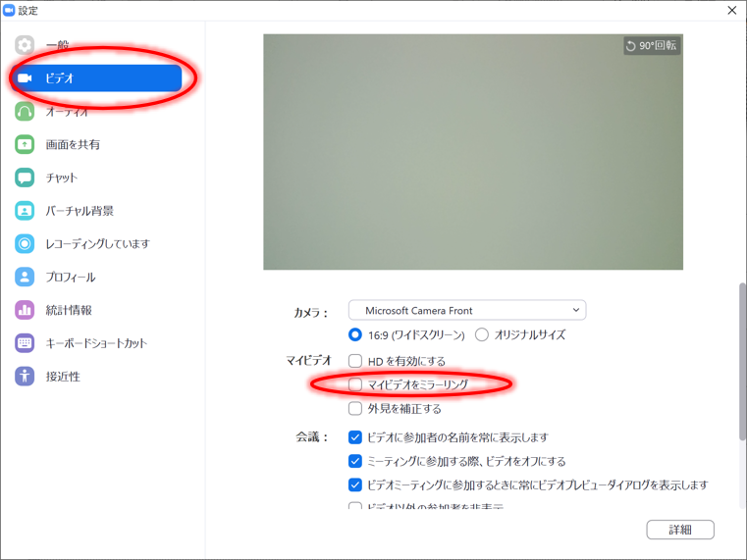Click the General settings gear icon
The height and width of the screenshot is (560, 747).
click(25, 45)
